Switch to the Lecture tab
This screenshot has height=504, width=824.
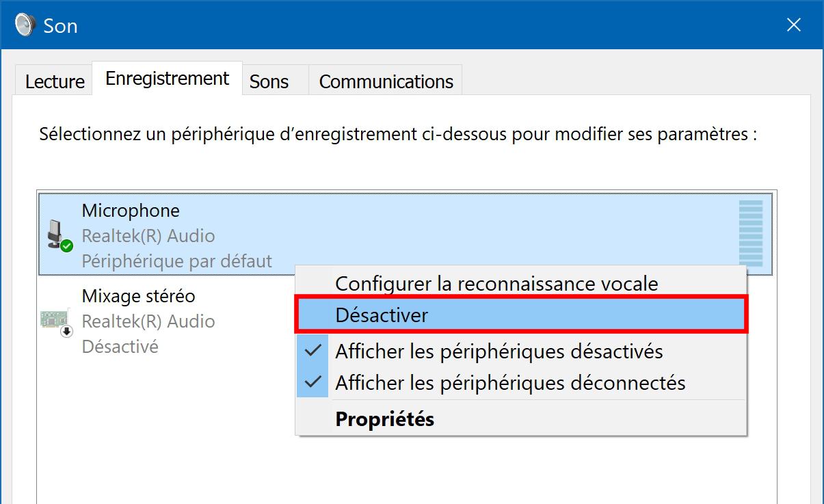(x=55, y=81)
